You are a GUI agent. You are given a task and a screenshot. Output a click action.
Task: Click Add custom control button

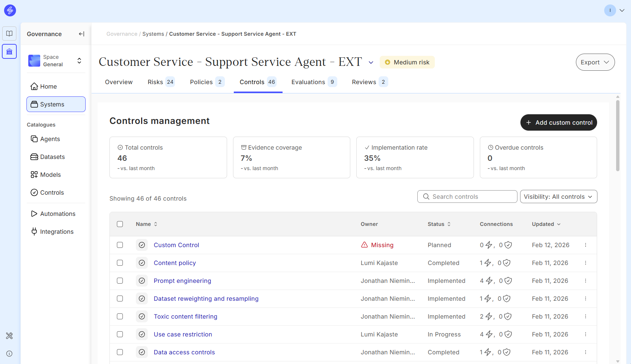558,122
